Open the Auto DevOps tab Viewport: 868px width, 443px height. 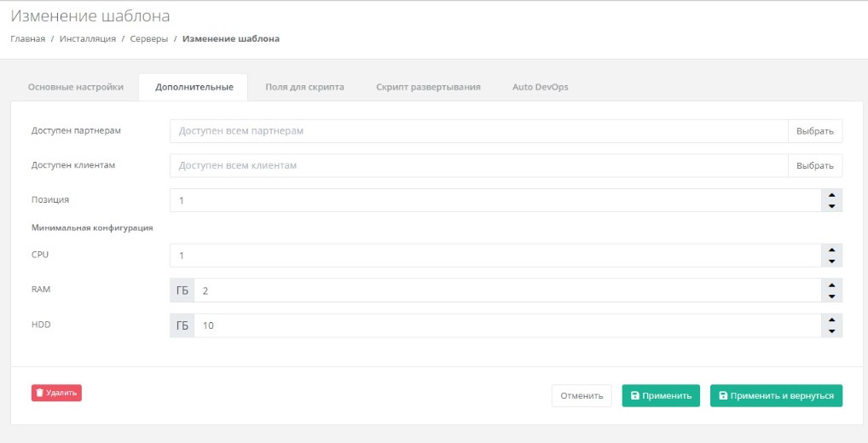point(540,87)
